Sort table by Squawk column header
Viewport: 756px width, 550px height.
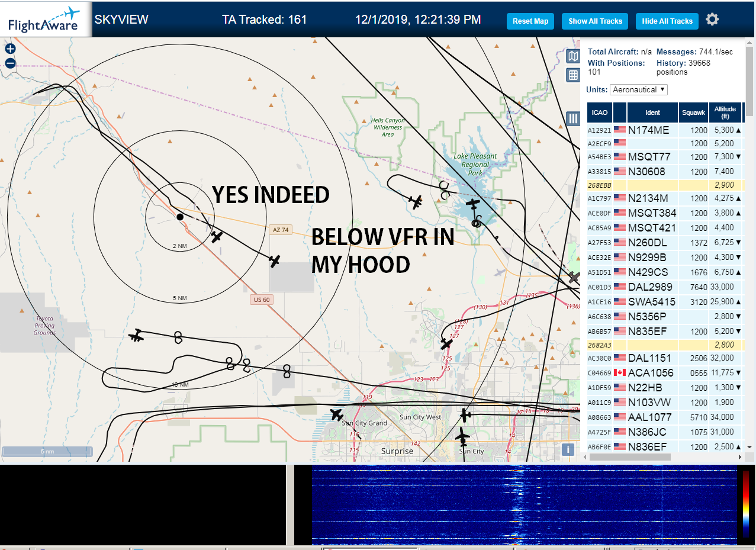pyautogui.click(x=693, y=112)
